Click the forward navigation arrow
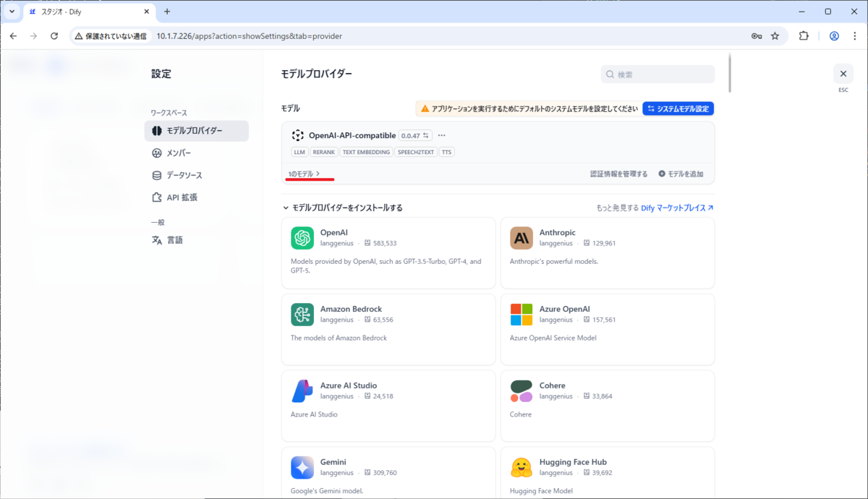Image resolution: width=868 pixels, height=499 pixels. pos(33,35)
